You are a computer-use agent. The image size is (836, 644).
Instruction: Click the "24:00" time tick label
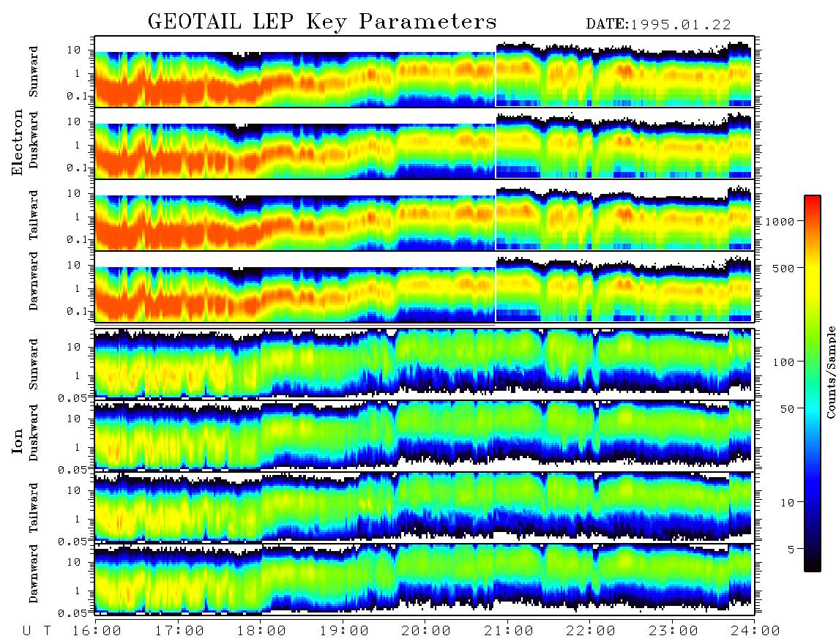click(x=756, y=631)
